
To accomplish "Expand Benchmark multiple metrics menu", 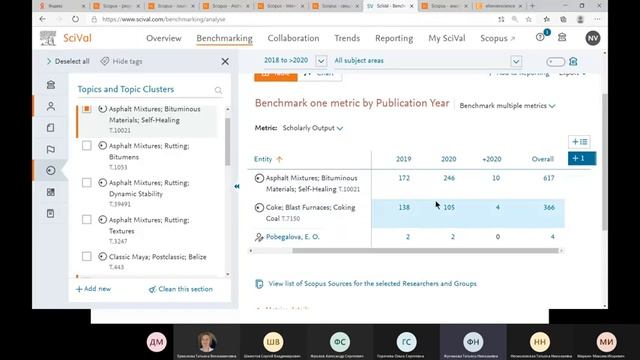I will (507, 106).
